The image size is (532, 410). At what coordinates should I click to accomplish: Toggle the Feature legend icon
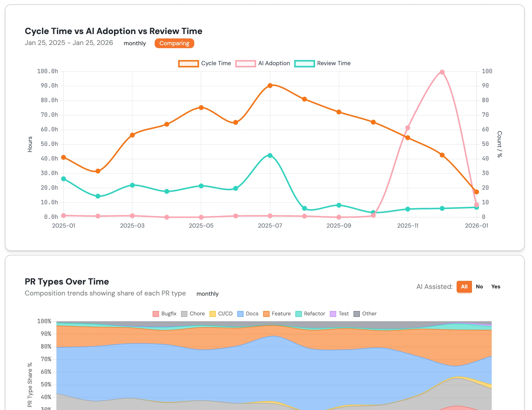[266, 314]
